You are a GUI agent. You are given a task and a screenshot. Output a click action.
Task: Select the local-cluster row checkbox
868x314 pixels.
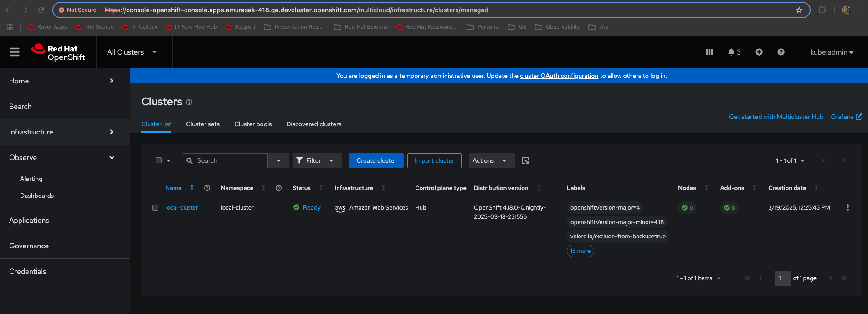155,208
